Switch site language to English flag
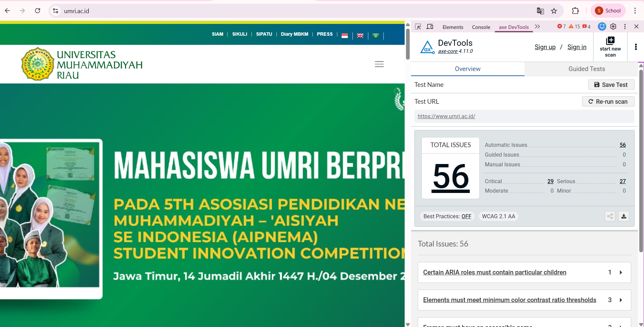Image resolution: width=644 pixels, height=327 pixels. click(360, 36)
